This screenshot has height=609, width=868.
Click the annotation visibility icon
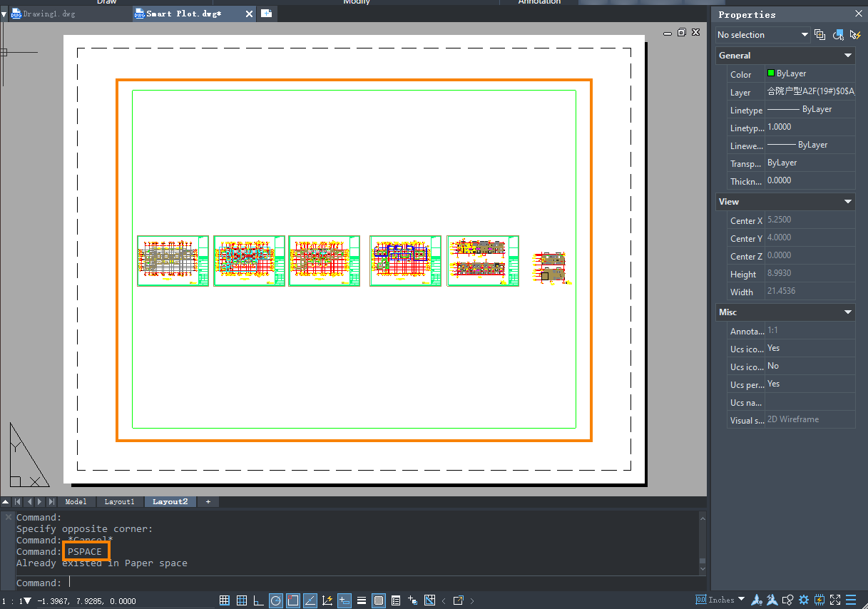757,600
